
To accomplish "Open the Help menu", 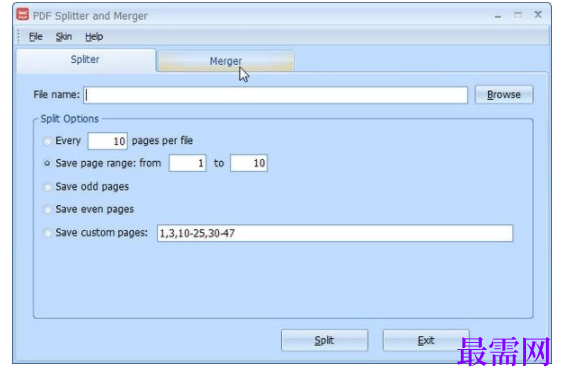I will coord(94,37).
